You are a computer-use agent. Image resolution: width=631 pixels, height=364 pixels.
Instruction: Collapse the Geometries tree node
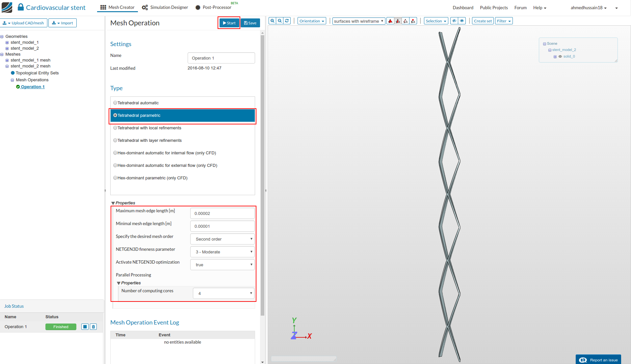pyautogui.click(x=2, y=37)
